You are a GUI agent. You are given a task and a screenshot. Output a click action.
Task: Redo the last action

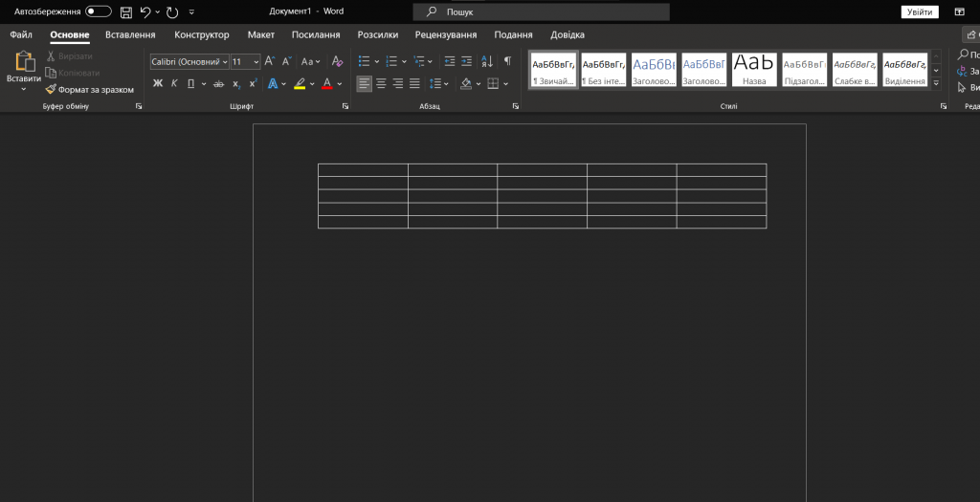click(172, 11)
